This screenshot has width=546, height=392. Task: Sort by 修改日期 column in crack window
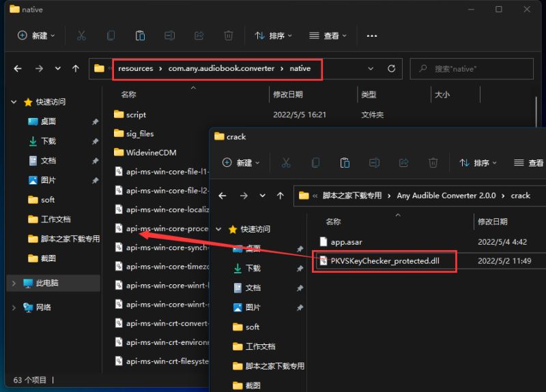(493, 222)
